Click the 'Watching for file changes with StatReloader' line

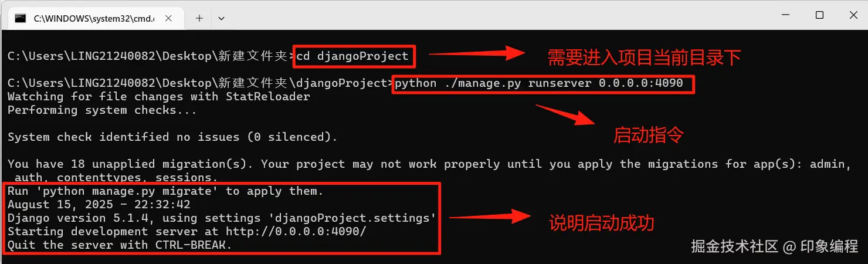pos(158,97)
